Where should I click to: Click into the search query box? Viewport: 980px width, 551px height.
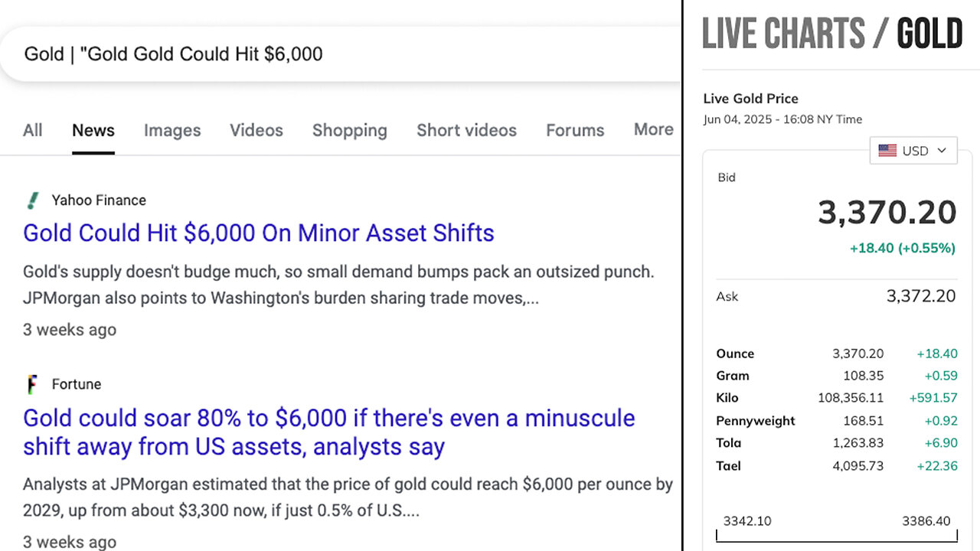click(341, 54)
